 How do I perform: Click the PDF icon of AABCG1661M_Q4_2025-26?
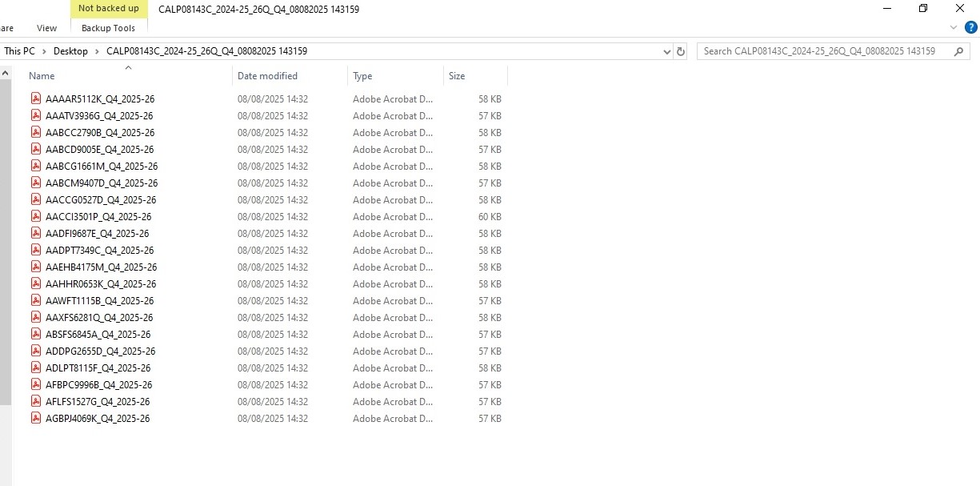point(36,166)
